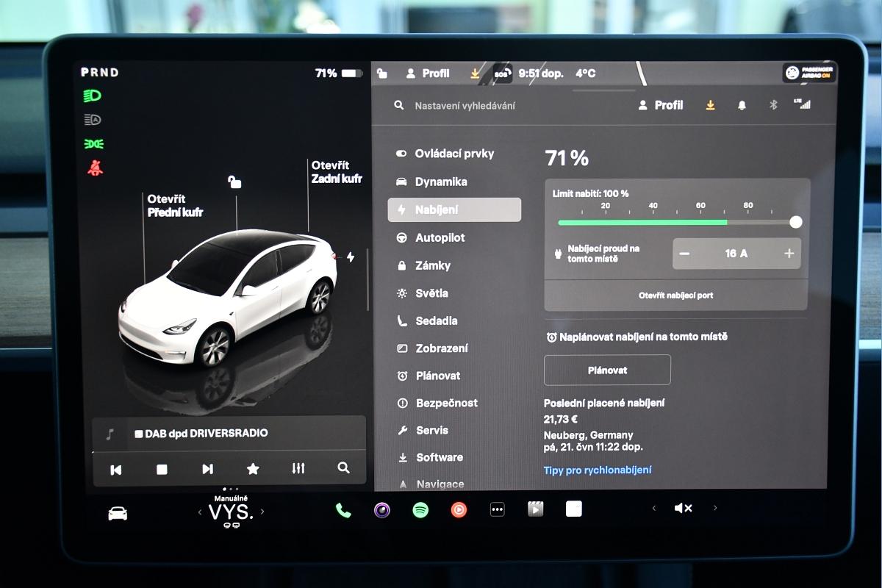
Task: Open the purple camera app icon
Action: pyautogui.click(x=381, y=510)
